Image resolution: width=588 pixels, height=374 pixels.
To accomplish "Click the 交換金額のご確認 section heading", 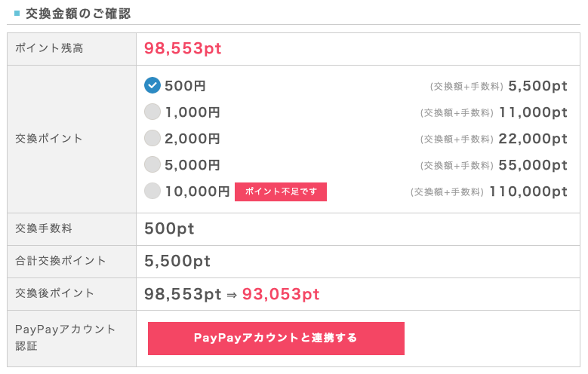I will [78, 14].
